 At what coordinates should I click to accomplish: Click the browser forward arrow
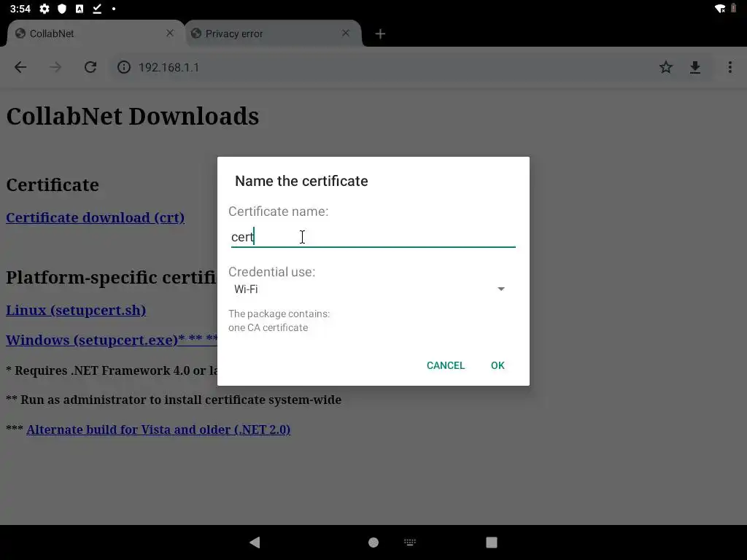coord(55,67)
